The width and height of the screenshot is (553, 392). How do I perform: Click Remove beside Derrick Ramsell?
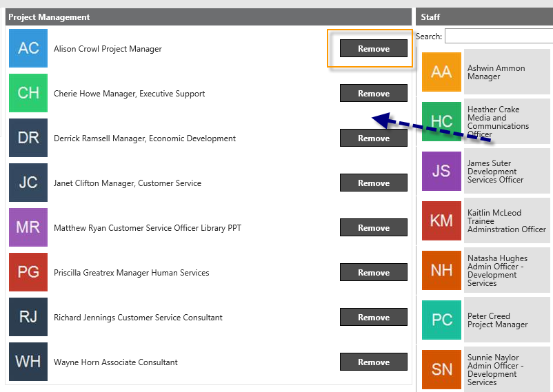click(374, 138)
